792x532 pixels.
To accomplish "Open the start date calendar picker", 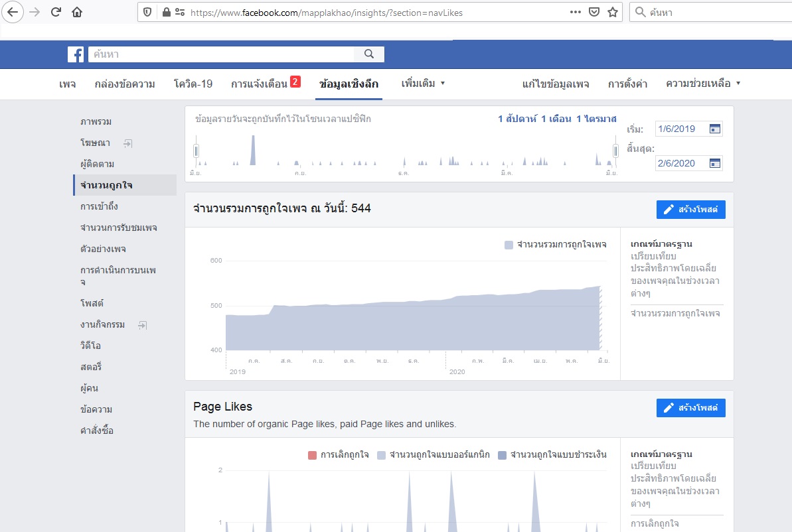I will (x=715, y=129).
